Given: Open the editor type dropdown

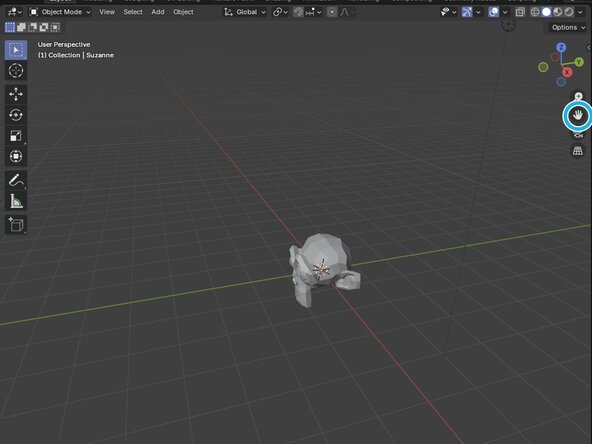Looking at the screenshot, I should coord(15,12).
